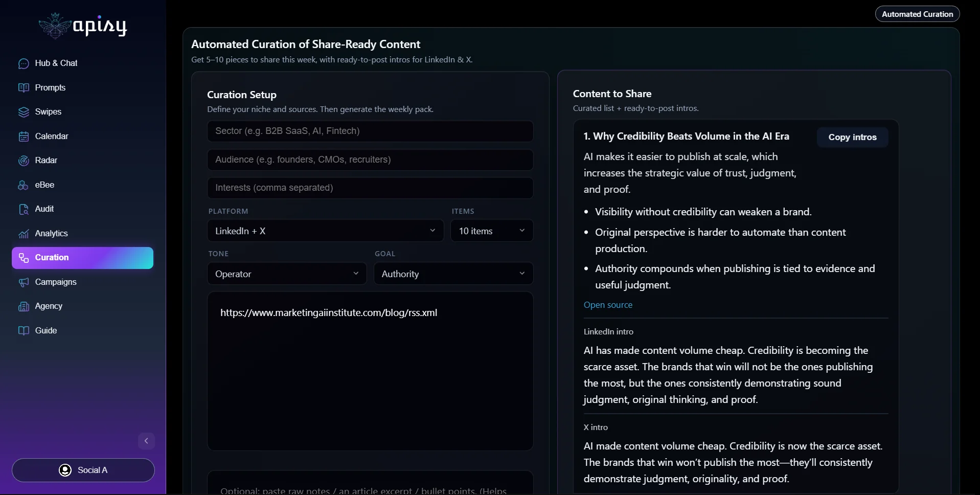Screen dimensions: 980x495
Task: Follow the Open source link
Action: click(608, 305)
